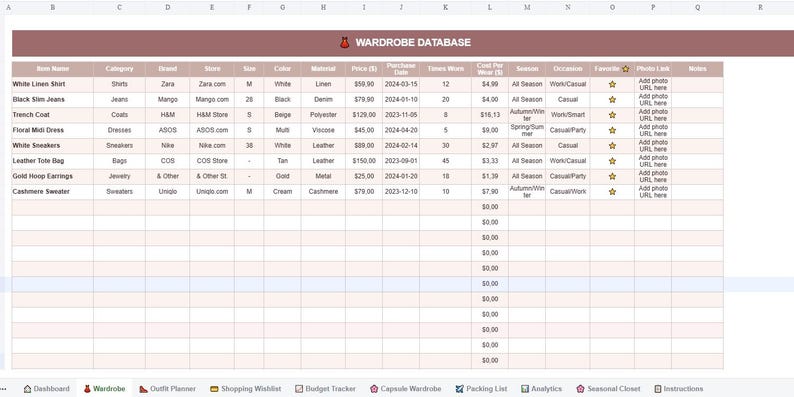Click the favorite star for White Sneakers

(x=612, y=145)
